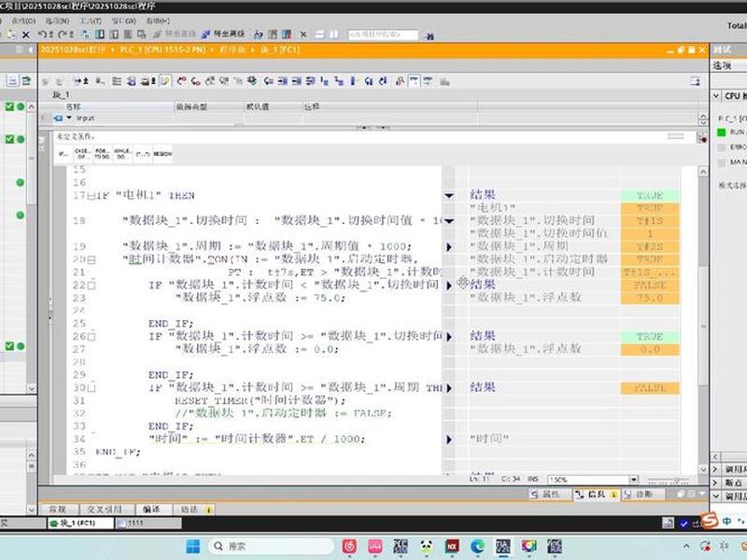Click the greyed 转至在线 go online button
Screen dimensions: 747x560
[175, 35]
